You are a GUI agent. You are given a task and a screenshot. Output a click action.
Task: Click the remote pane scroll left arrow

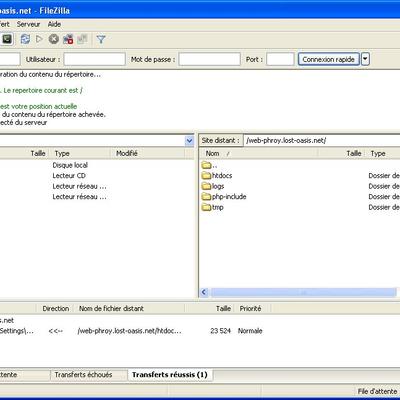click(204, 293)
